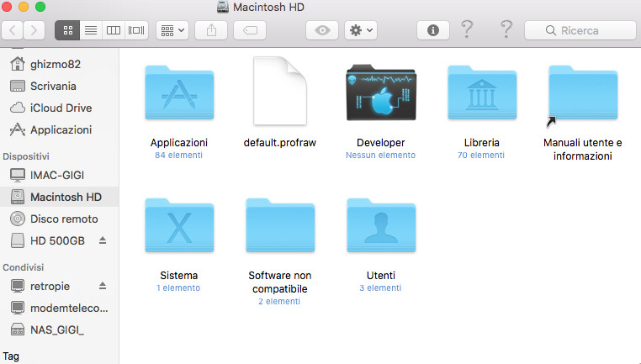Screen dimensions: 641x364
Task: Click the second question mark icon beside search
Action: [x=506, y=29]
